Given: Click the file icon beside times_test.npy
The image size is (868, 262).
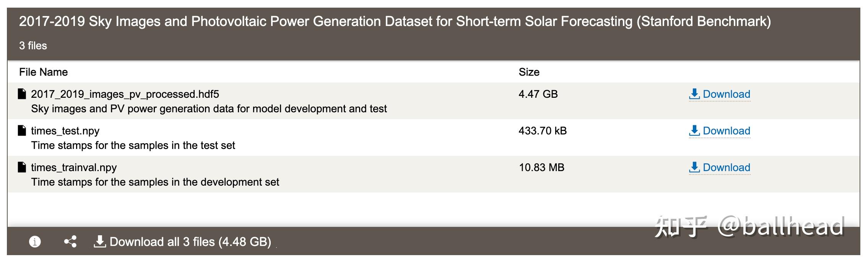Looking at the screenshot, I should point(22,130).
